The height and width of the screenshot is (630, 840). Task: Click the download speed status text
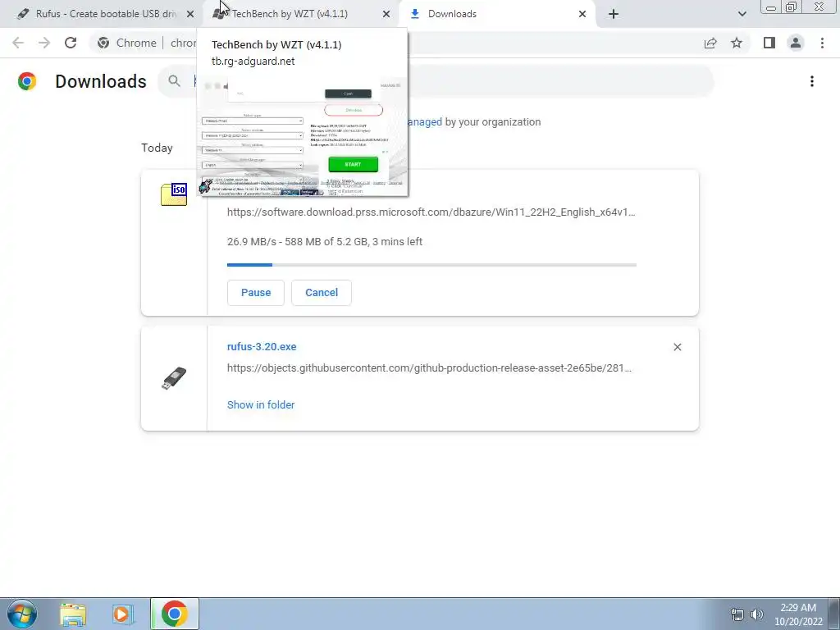coord(325,242)
